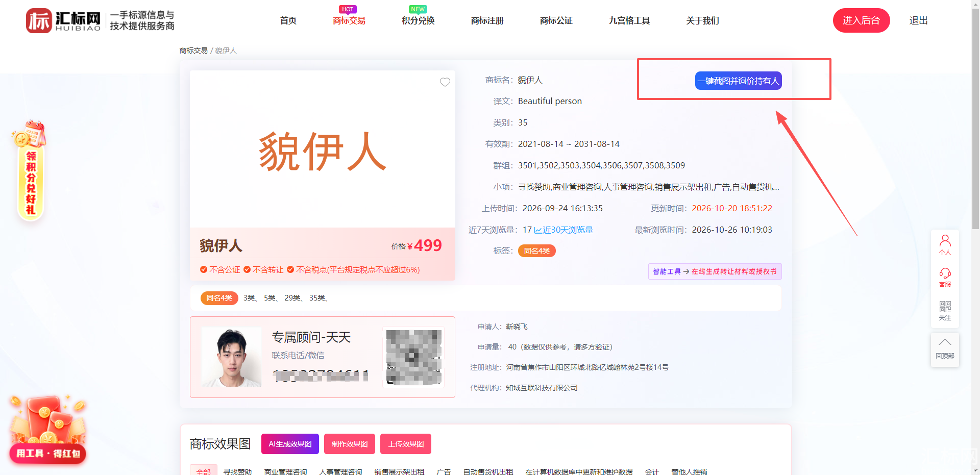Select 寻找赞助 effect category tab
Image resolution: width=980 pixels, height=475 pixels.
[237, 471]
